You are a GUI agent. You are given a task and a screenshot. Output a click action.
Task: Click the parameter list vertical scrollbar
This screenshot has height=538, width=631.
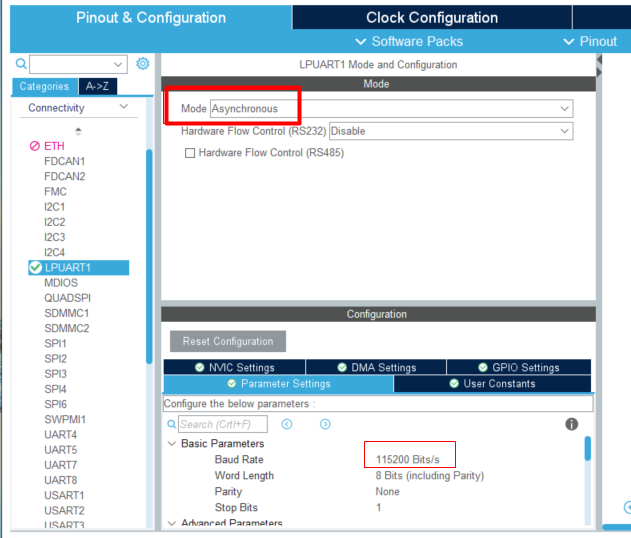click(588, 448)
